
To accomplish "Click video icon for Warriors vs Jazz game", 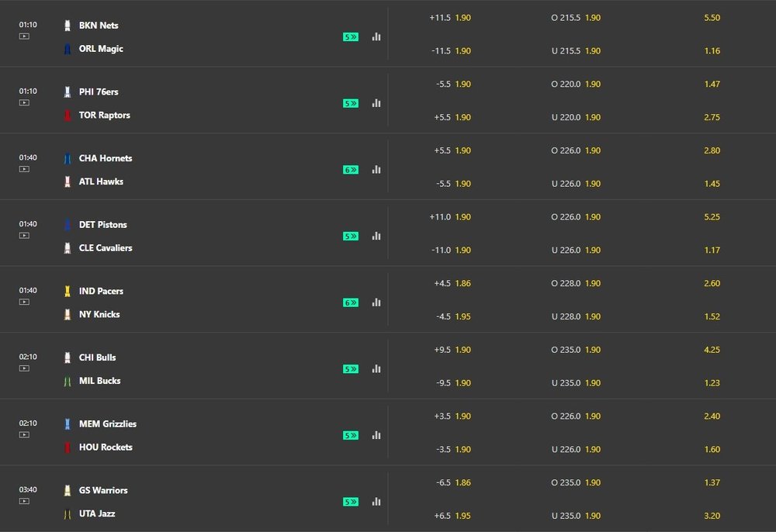I will (24, 501).
